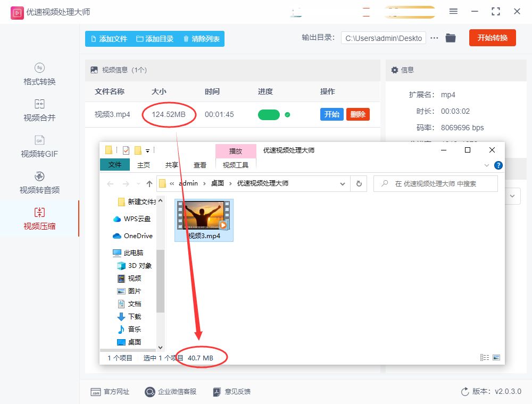Click the 添加文件 add file button
532x404 pixels.
(109, 39)
